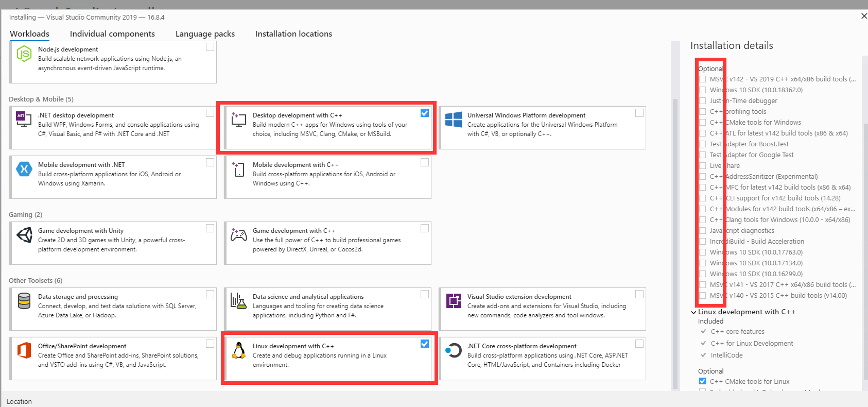
Task: Click the Node.js development icon
Action: (24, 54)
